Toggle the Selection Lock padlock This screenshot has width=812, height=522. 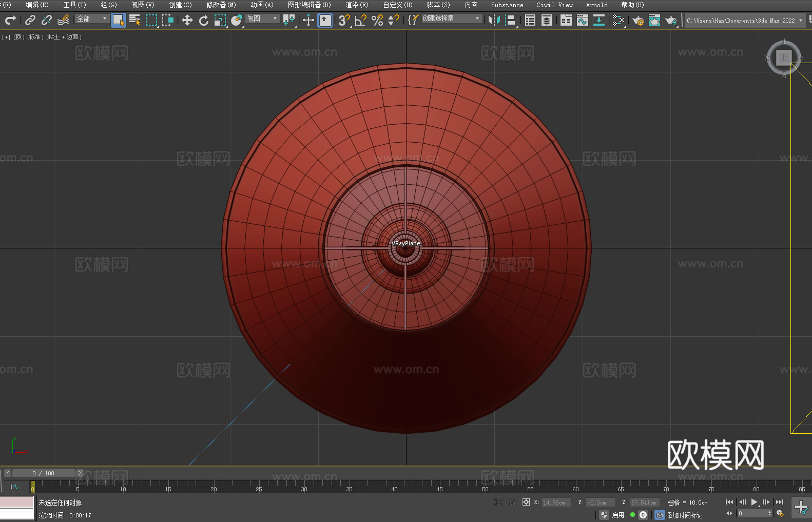pyautogui.click(x=512, y=502)
